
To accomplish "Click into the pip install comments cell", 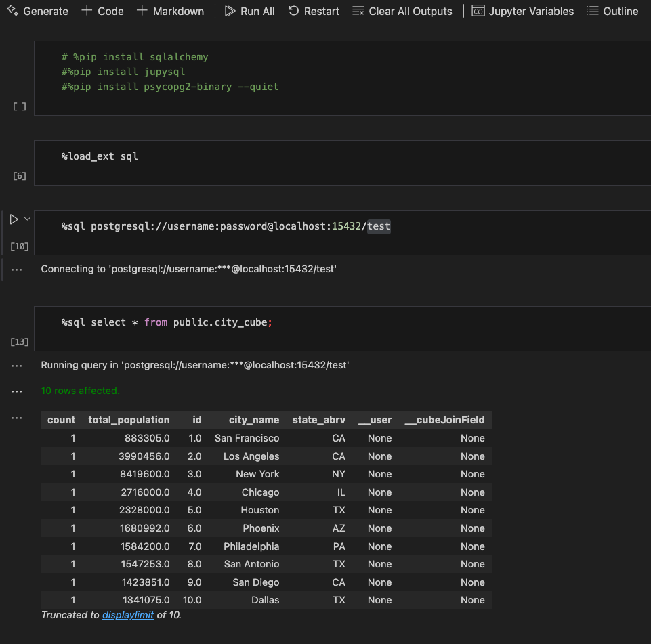I will [x=342, y=78].
